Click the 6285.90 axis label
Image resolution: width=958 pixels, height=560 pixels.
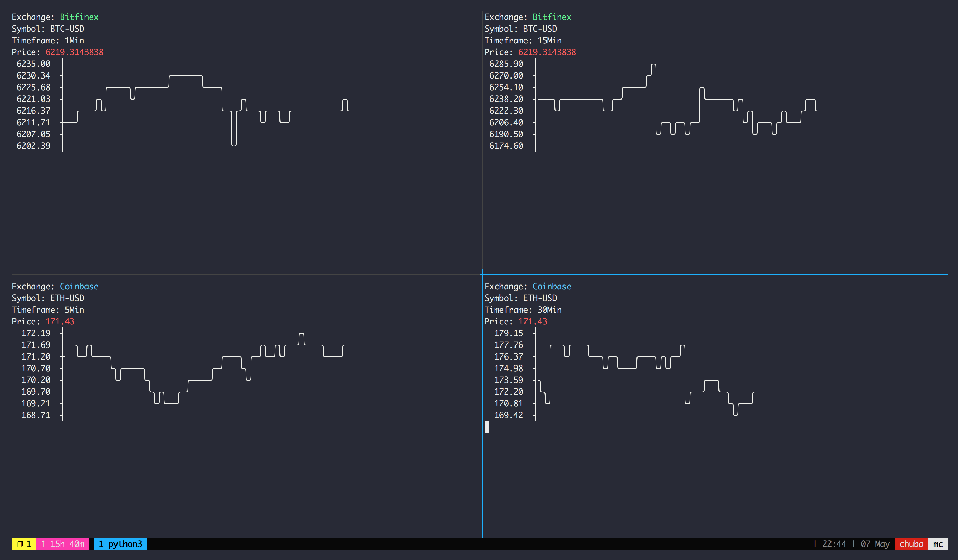[x=506, y=64]
